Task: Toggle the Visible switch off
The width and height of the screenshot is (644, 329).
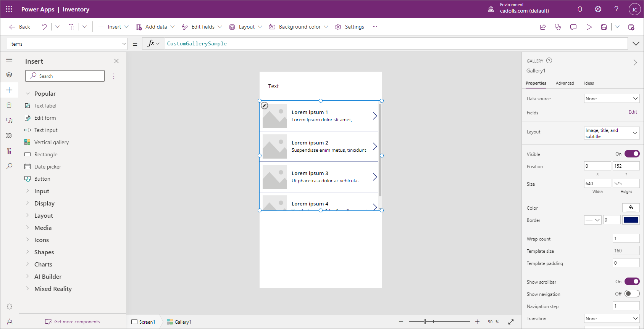Action: [632, 154]
